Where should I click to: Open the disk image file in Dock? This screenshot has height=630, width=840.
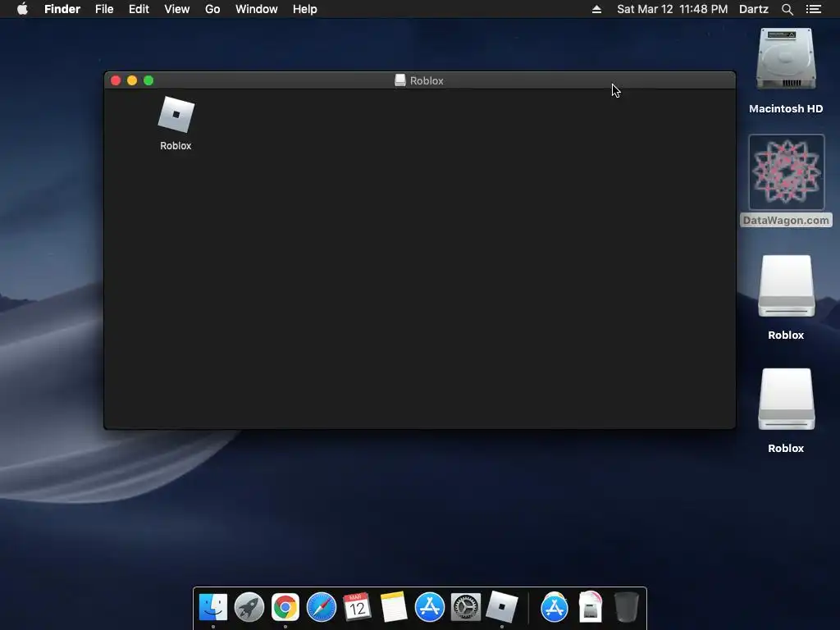coord(591,608)
